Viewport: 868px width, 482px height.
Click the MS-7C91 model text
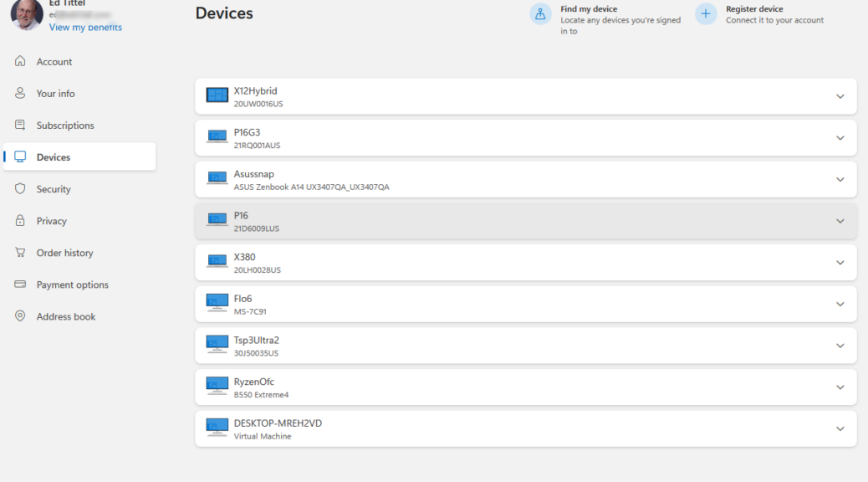coord(250,312)
